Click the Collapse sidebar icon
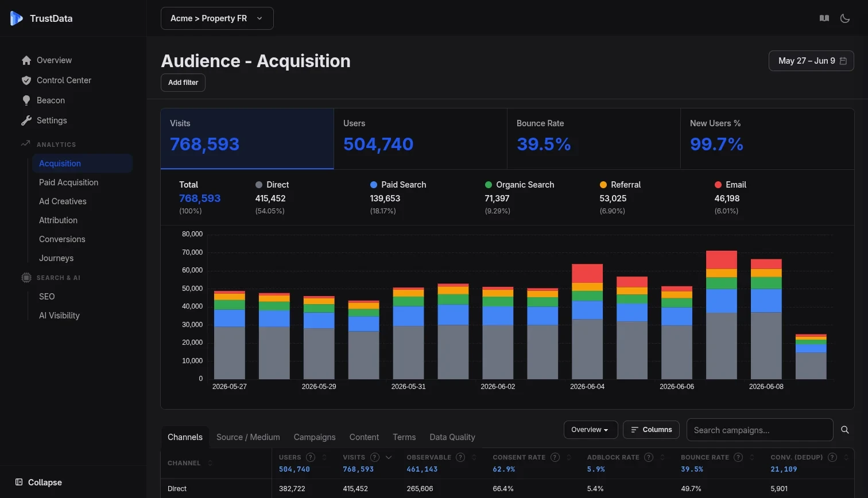 (x=19, y=482)
